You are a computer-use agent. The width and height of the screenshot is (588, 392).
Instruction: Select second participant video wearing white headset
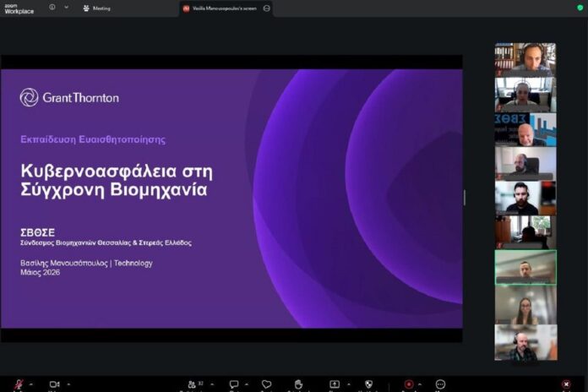(x=525, y=95)
